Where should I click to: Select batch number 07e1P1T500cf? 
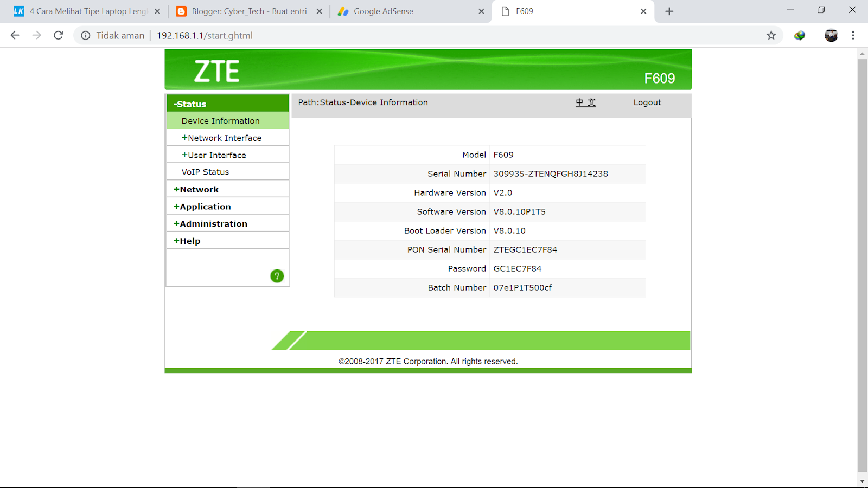pos(522,287)
